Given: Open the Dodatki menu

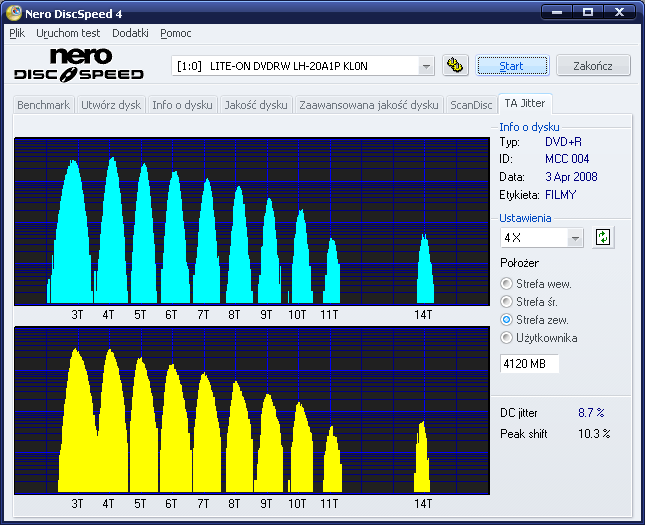Looking at the screenshot, I should point(130,33).
